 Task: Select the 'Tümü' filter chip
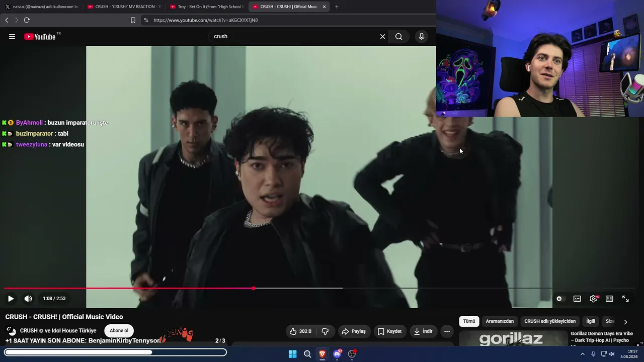coord(469,321)
